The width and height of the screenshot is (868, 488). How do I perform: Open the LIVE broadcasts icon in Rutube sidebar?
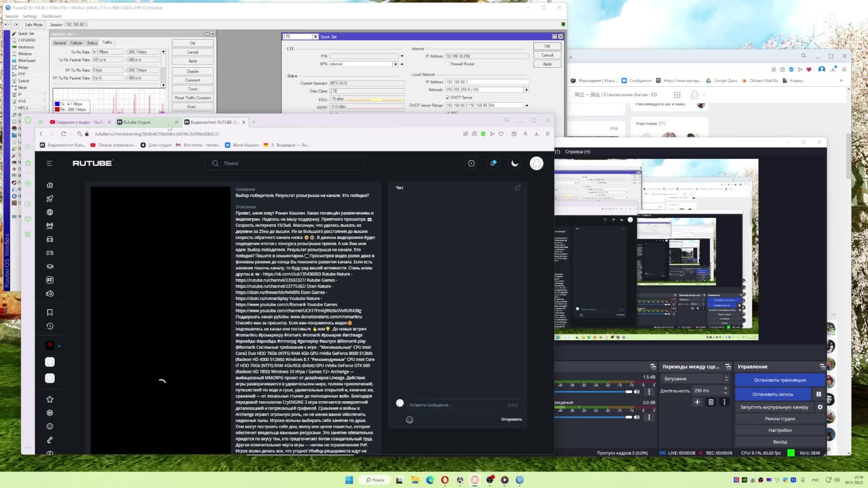[50, 225]
